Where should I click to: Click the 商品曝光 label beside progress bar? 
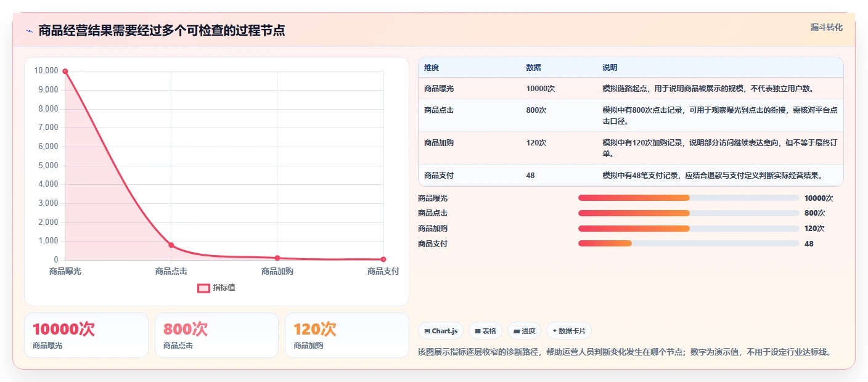pos(433,198)
